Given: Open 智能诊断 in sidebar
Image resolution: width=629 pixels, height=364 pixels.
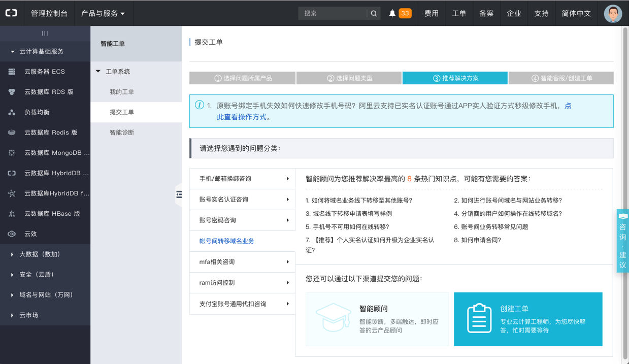Looking at the screenshot, I should click(x=136, y=133).
